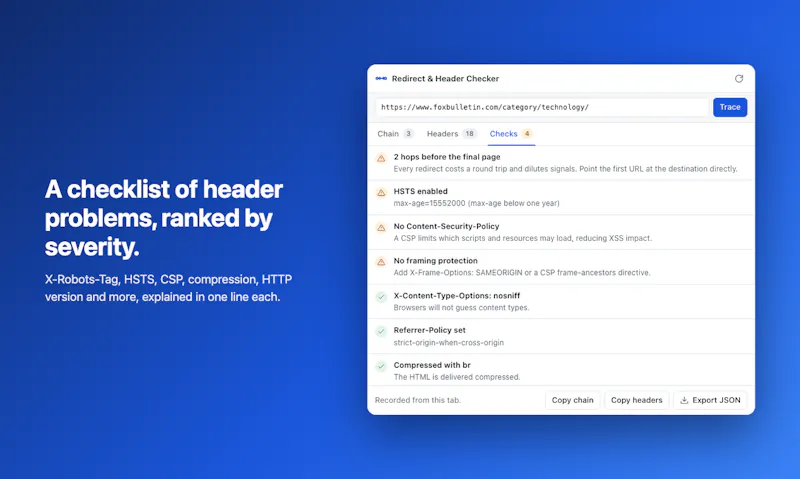Click the download icon on Export JSON
Screen dimensions: 800x479
(x=684, y=400)
